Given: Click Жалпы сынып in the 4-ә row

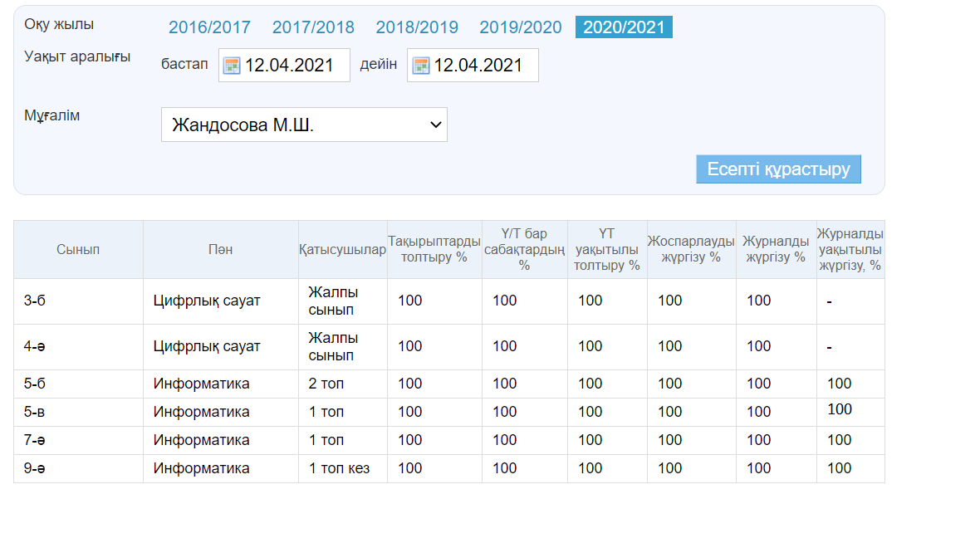Looking at the screenshot, I should pos(333,347).
